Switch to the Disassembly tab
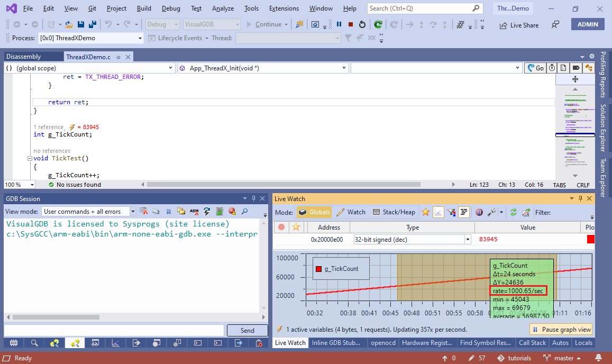 click(23, 57)
